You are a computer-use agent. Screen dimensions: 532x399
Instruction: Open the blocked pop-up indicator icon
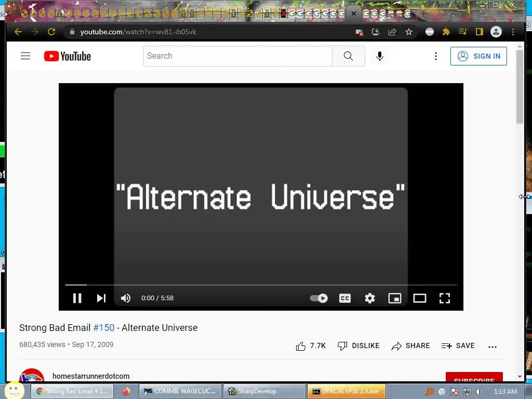click(x=360, y=32)
